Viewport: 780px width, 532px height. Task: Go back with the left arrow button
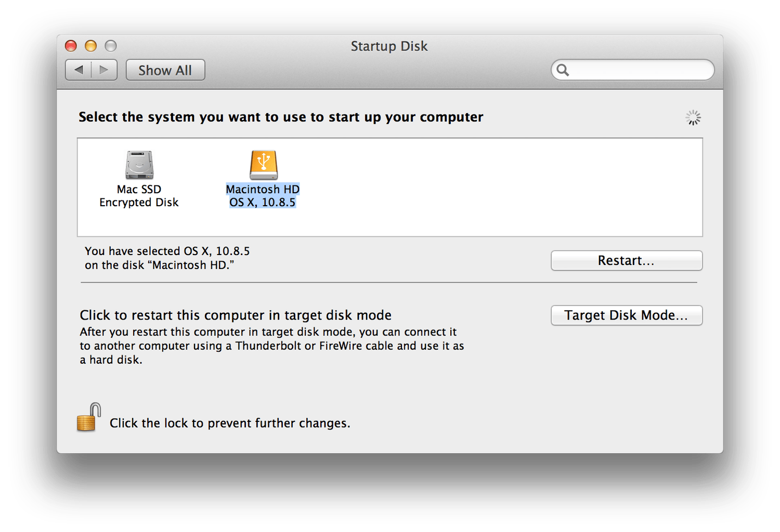tap(79, 70)
